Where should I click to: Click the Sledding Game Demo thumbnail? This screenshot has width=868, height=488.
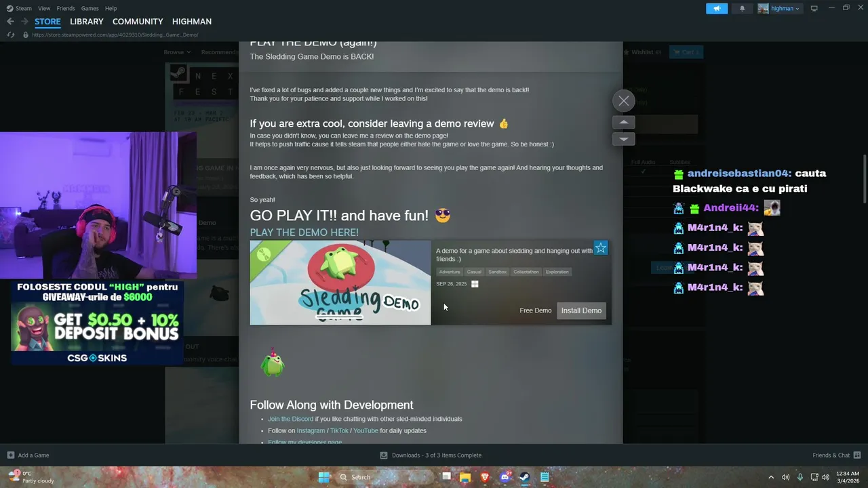(x=340, y=283)
